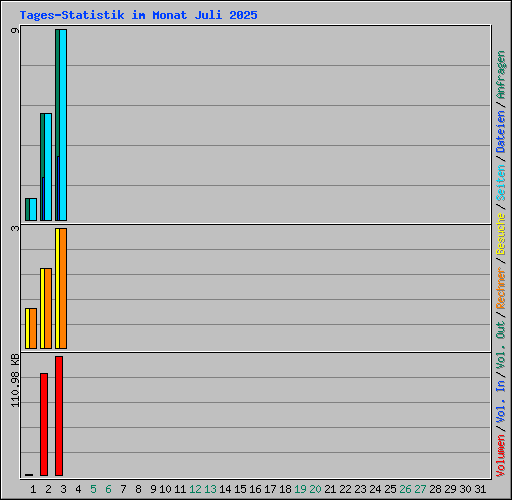Click day 21 on the x-axis

tap(330, 489)
